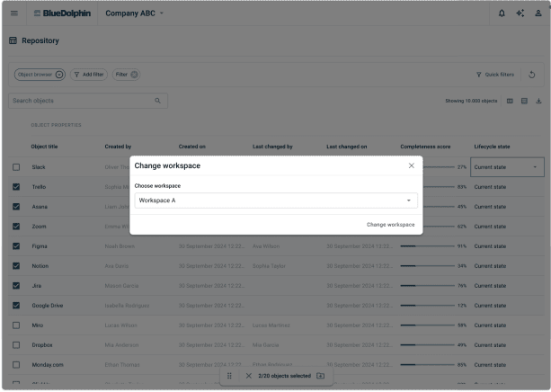Uncheck the Zoom row checkbox
551x392 pixels.
(16, 227)
